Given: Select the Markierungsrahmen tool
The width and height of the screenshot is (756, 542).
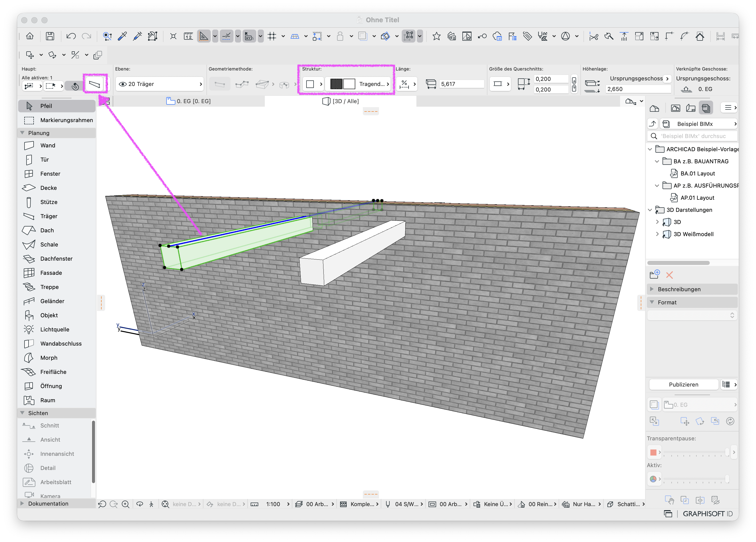Looking at the screenshot, I should click(x=57, y=120).
